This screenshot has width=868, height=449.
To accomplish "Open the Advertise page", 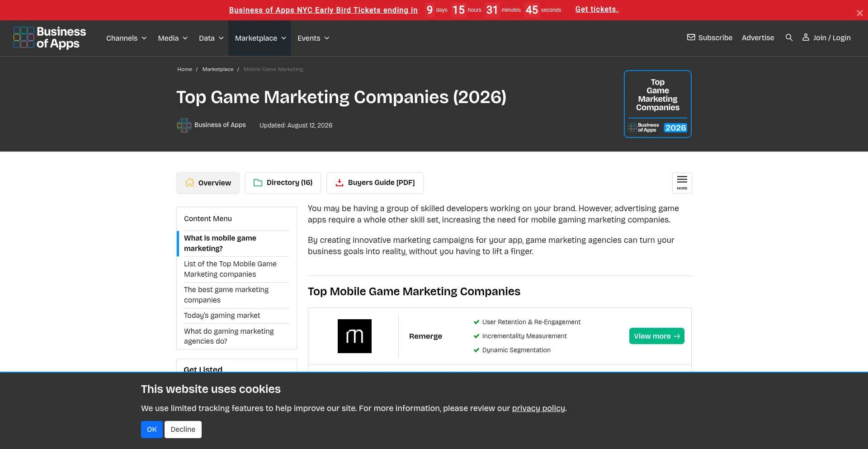I will [758, 38].
